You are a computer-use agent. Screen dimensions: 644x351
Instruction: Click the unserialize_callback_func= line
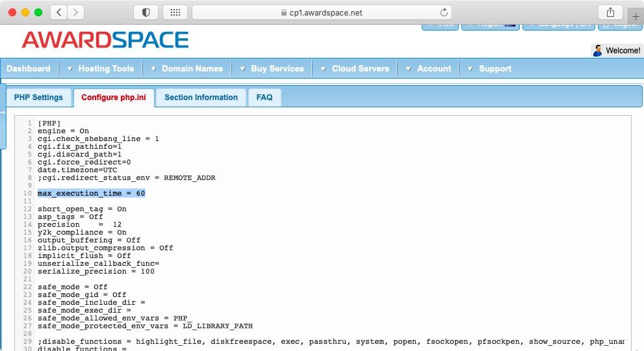(98, 264)
